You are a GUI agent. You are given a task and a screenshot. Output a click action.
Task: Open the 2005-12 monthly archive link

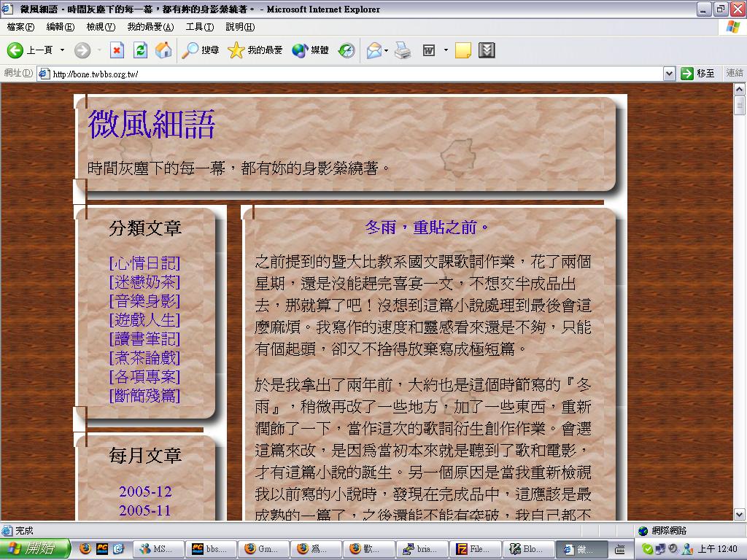pos(145,491)
